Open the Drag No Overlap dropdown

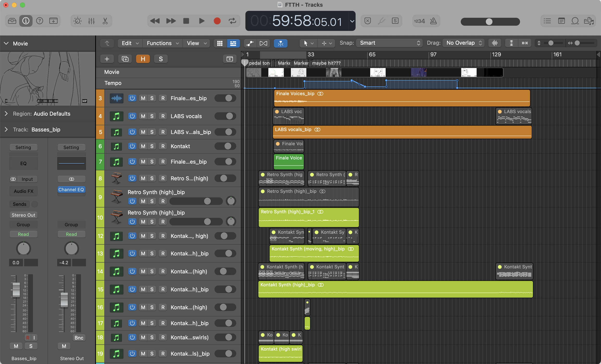pos(463,43)
